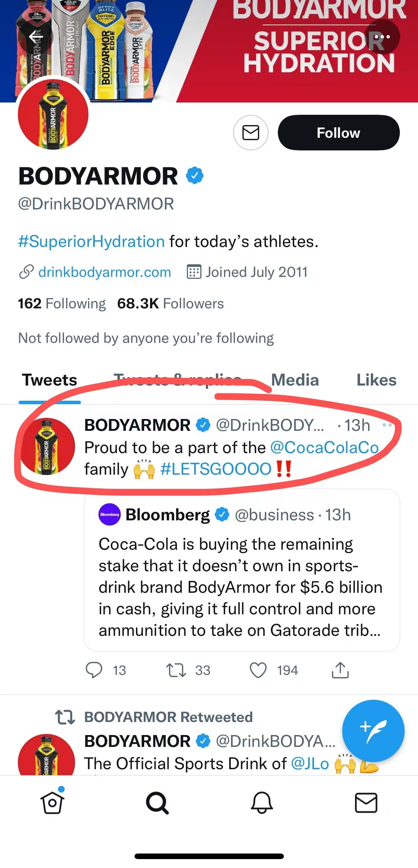Open Direct Messages from bottom navigation
This screenshot has height=868, width=418.
(366, 803)
